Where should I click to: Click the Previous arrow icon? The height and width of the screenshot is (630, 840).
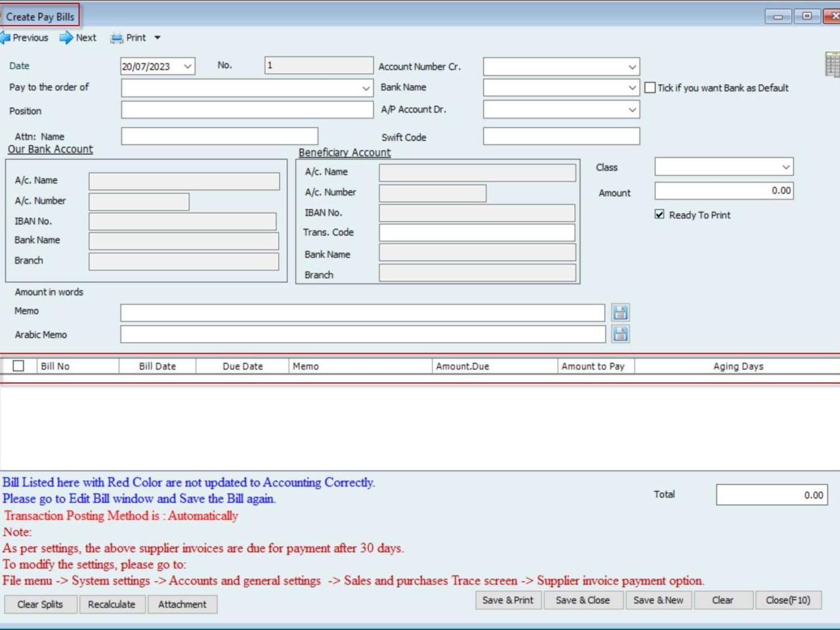click(x=5, y=38)
